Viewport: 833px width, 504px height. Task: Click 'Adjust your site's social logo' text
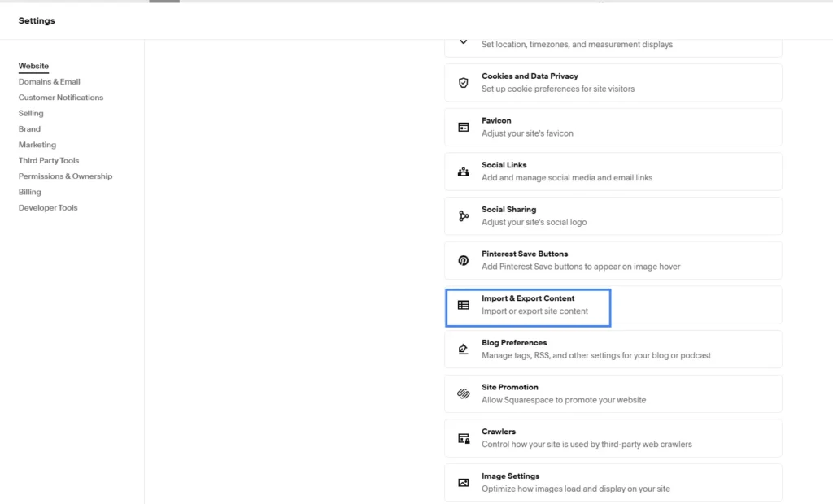coord(534,222)
